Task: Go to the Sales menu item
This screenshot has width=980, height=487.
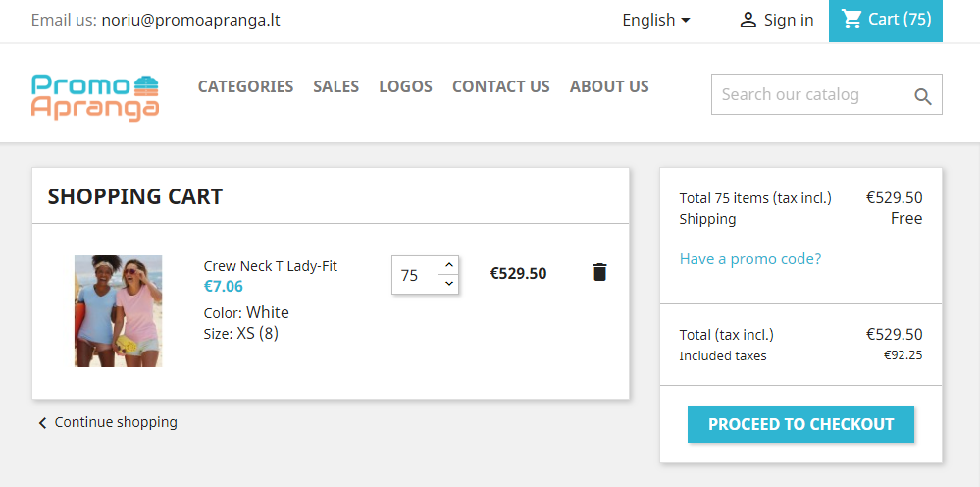Action: [x=336, y=86]
